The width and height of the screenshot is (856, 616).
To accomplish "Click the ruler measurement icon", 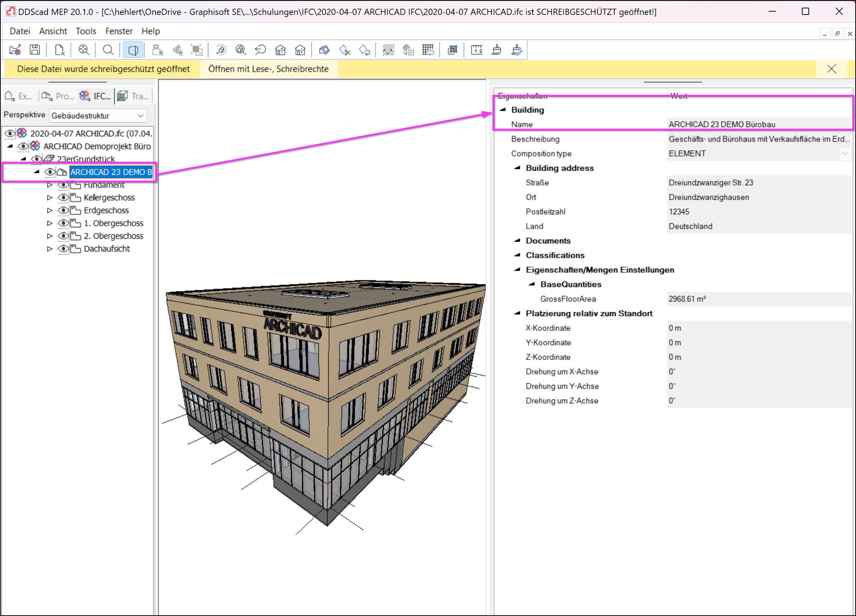I will pyautogui.click(x=477, y=50).
